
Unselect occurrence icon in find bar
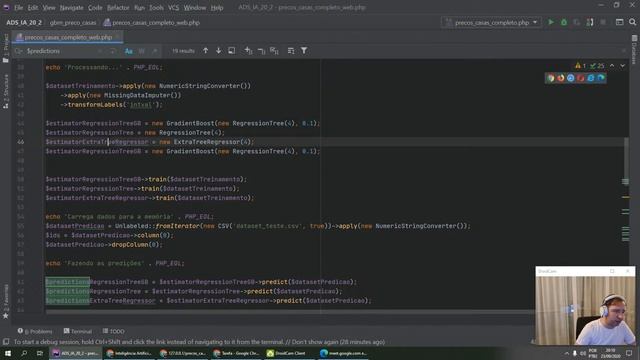click(x=261, y=51)
